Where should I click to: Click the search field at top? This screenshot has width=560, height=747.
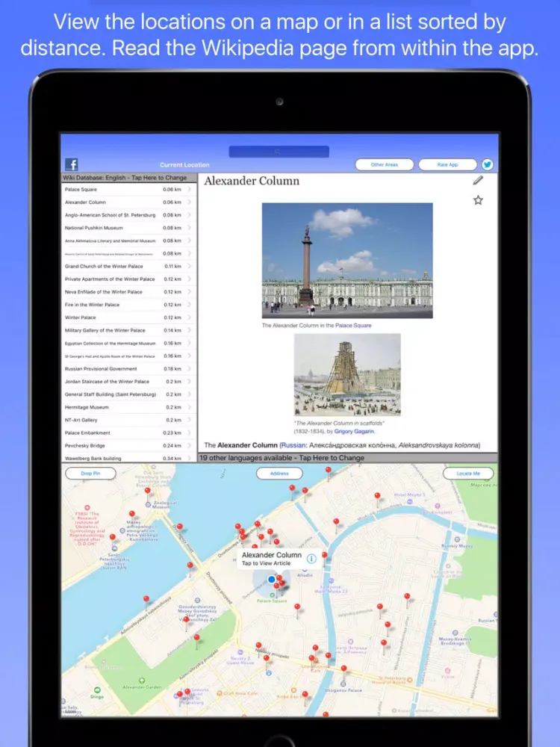tap(279, 152)
